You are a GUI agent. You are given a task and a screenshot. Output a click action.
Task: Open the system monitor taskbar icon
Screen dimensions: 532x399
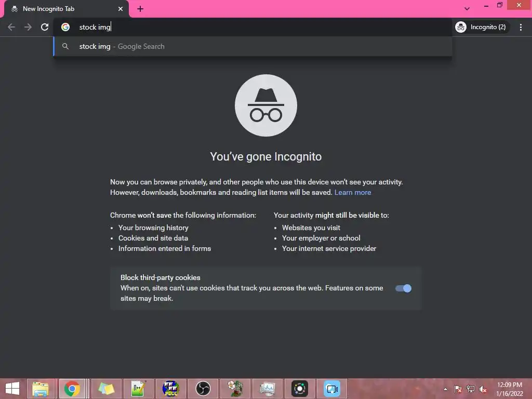tap(268, 389)
